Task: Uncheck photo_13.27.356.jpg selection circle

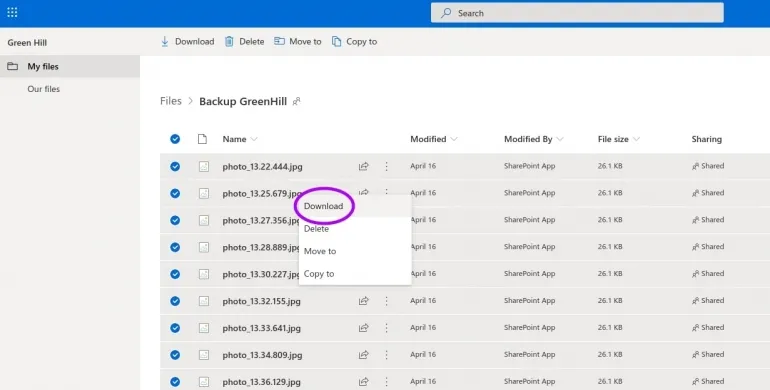Action: coord(175,221)
